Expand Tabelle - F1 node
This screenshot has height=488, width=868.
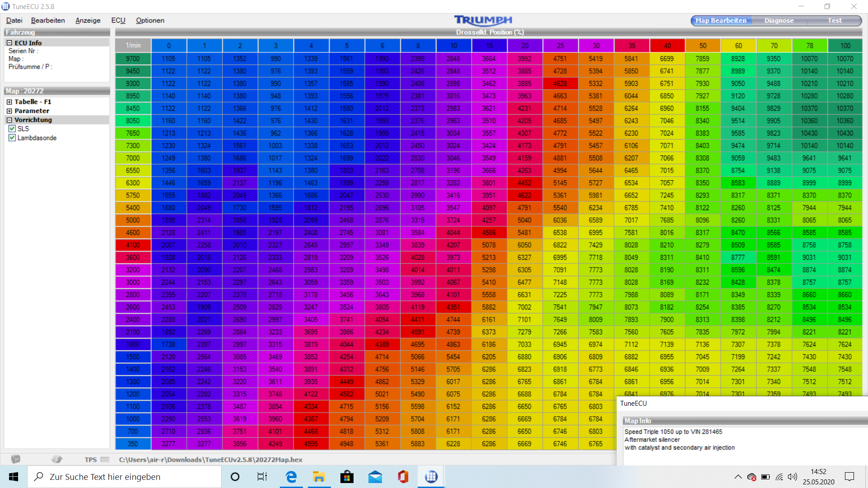point(9,102)
